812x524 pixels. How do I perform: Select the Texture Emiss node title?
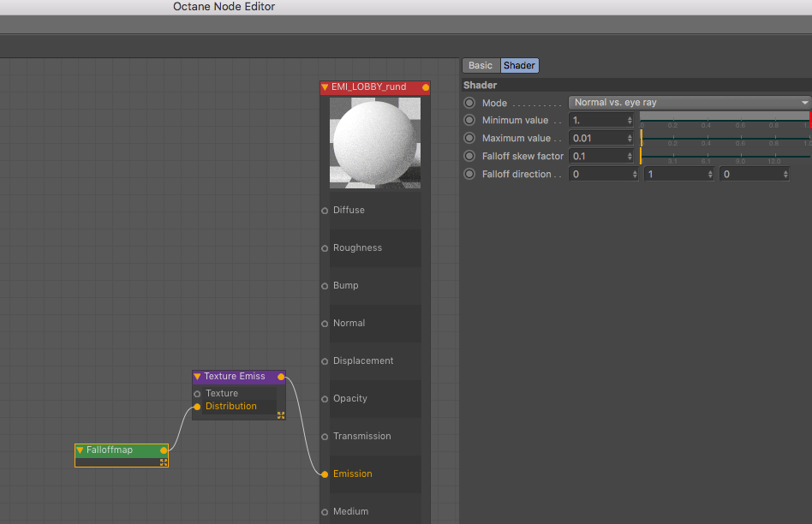235,377
